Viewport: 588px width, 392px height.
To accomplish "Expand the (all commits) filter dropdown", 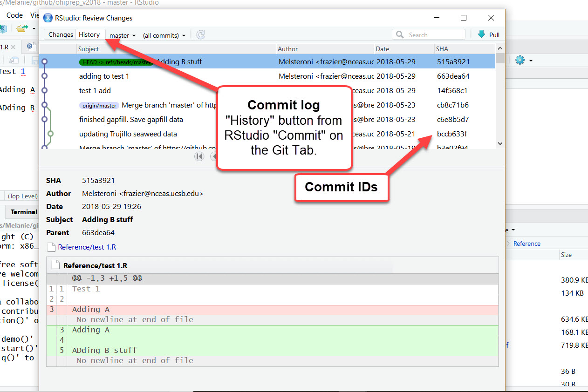I will (164, 35).
